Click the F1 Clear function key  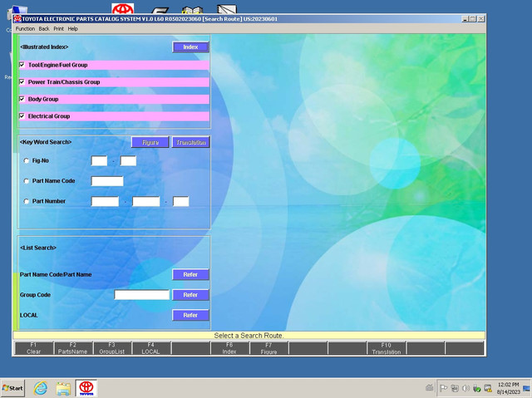coord(33,348)
